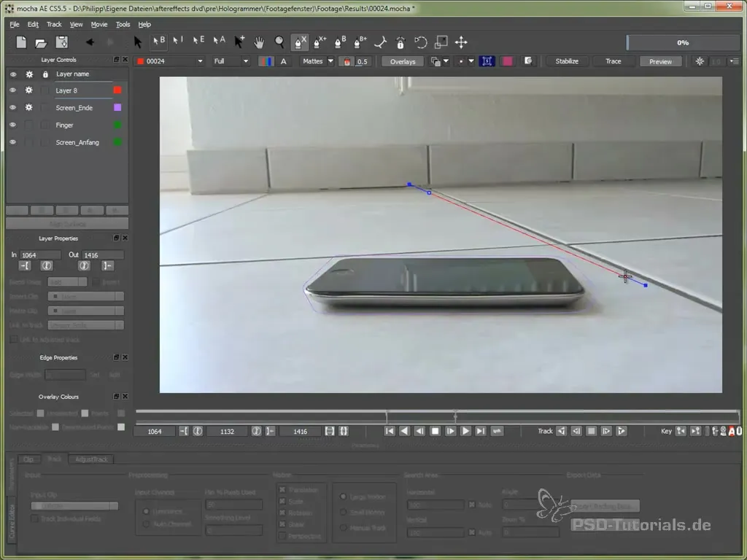Toggle the autokey A button

732,431
